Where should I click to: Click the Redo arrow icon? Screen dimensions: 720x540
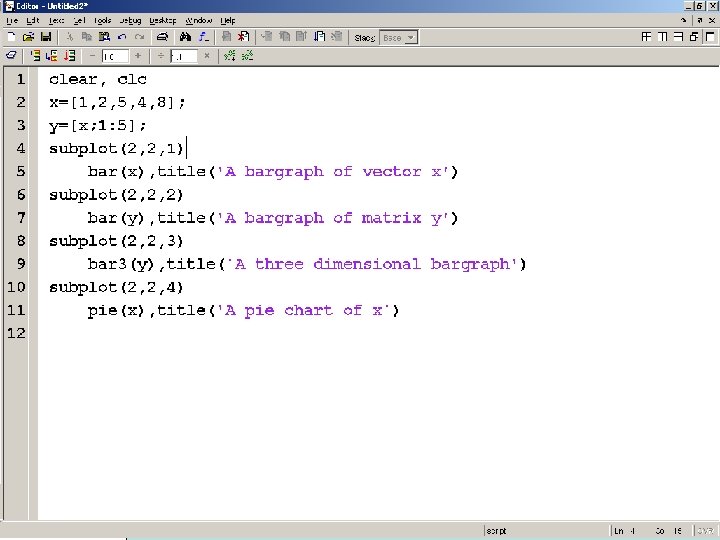140,37
